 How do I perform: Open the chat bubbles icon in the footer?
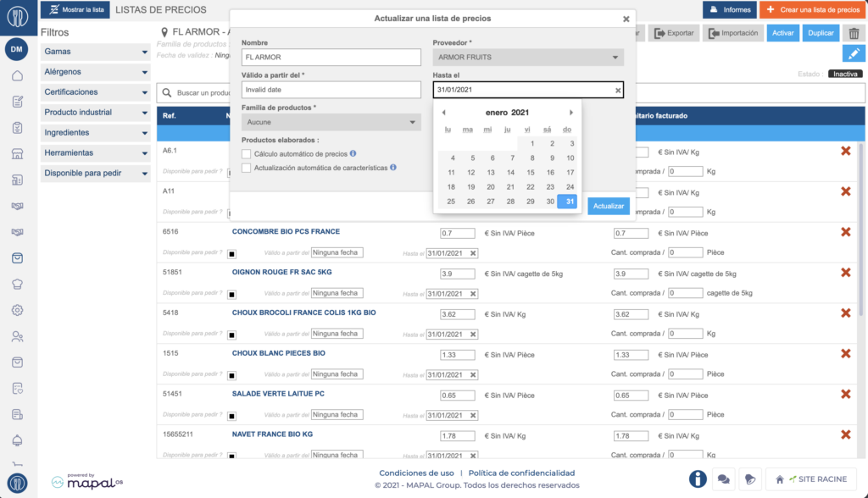tap(723, 479)
